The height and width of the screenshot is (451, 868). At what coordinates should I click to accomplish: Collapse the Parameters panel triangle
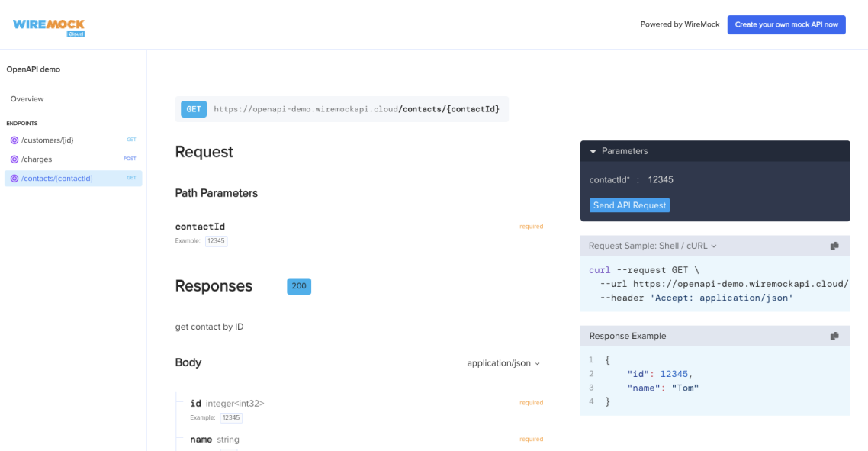point(593,151)
